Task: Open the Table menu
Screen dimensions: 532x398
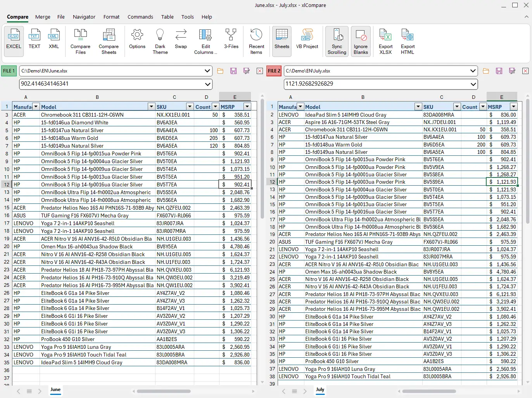Action: tap(168, 17)
